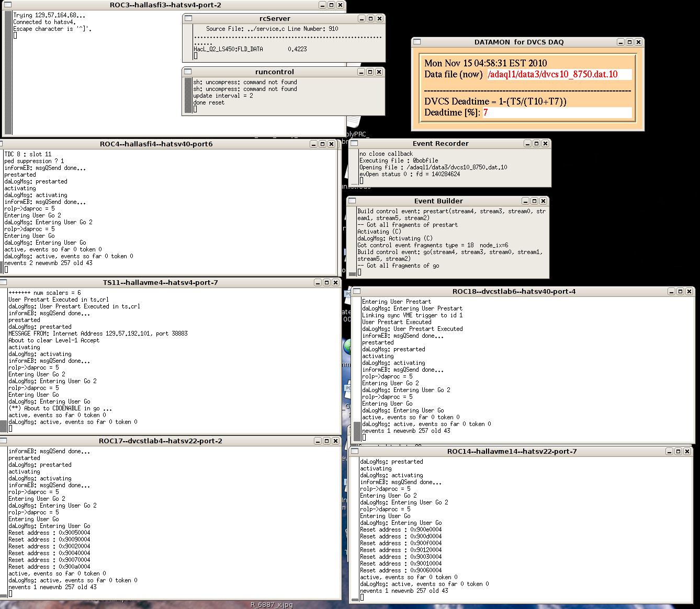Click 'update interval = 2' in runcontrol

[223, 96]
